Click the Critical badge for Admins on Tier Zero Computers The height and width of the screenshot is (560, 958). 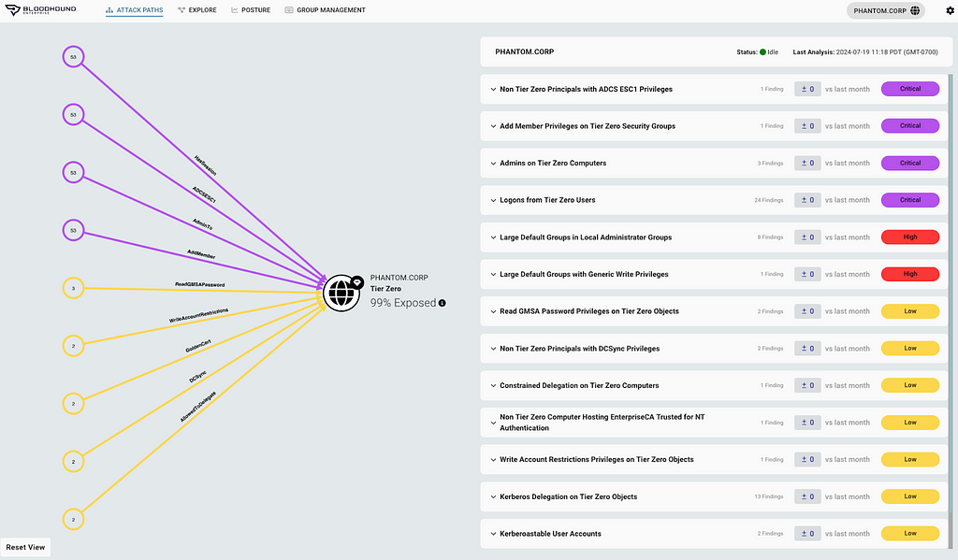[x=909, y=163]
